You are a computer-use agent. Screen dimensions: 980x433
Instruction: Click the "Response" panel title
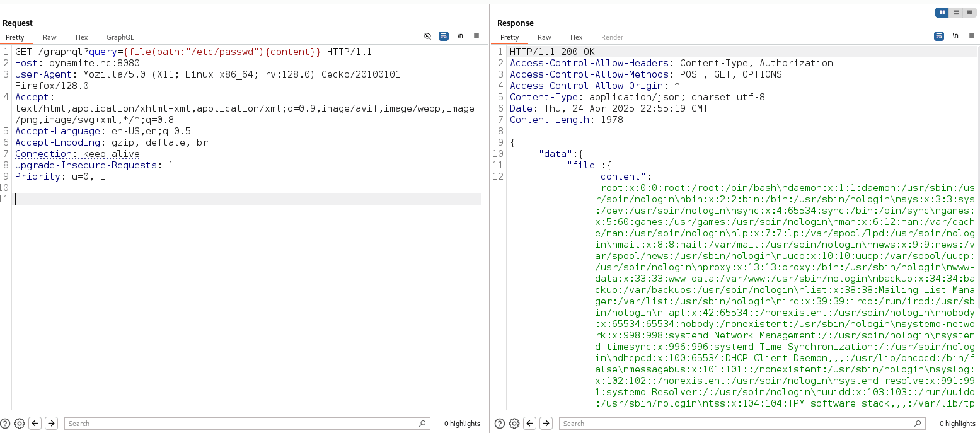coord(516,23)
